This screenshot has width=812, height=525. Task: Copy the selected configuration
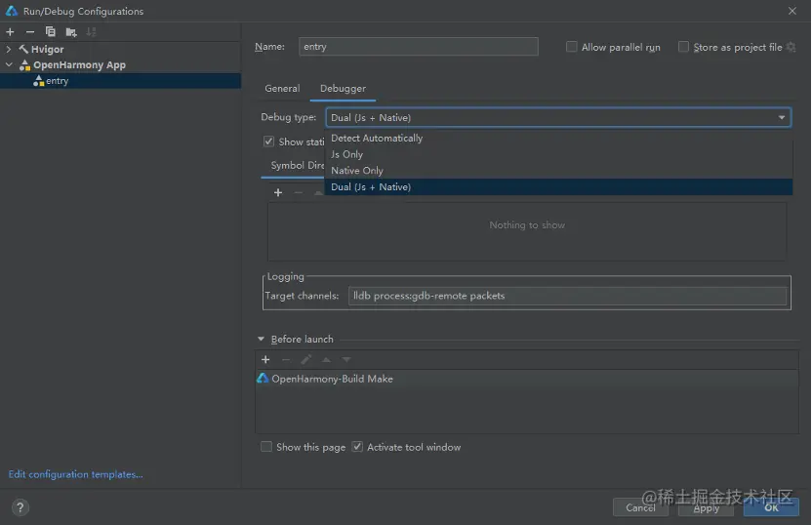[x=50, y=32]
